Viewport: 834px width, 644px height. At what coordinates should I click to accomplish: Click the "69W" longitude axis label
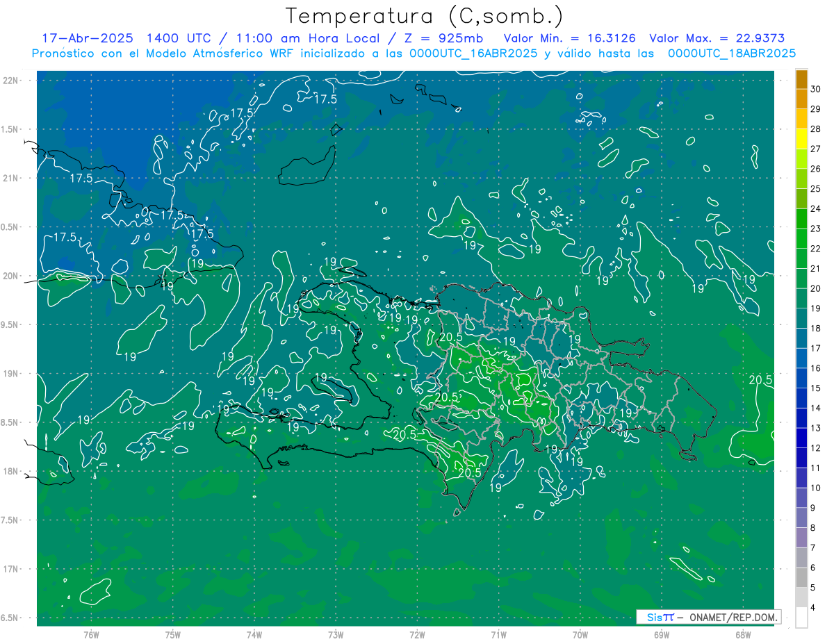point(662,635)
